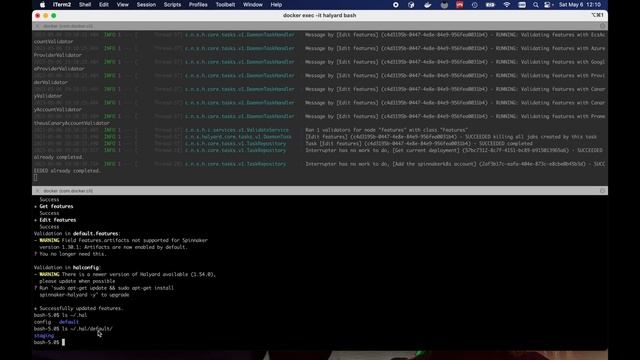The height and width of the screenshot is (360, 640).
Task: Open the Apple menu
Action: 42,5
